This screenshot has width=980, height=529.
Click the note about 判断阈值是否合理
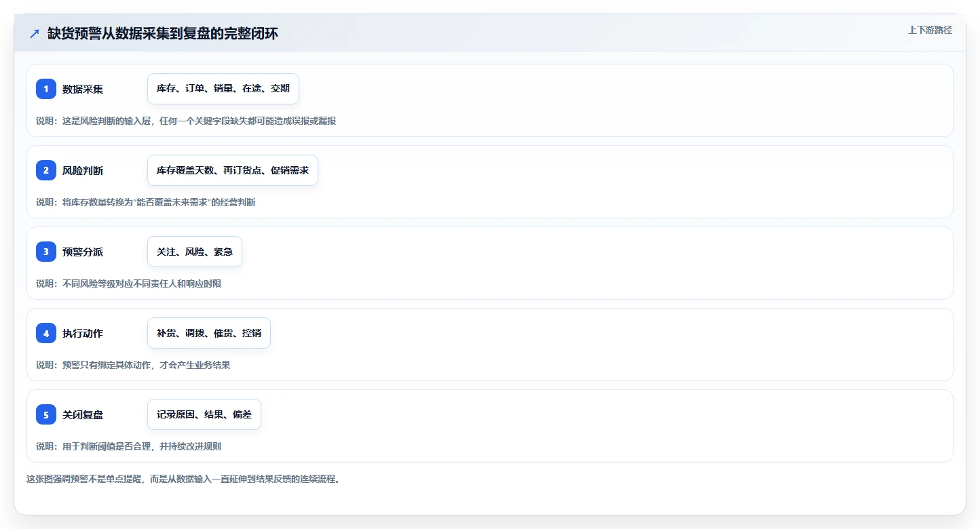(x=129, y=446)
